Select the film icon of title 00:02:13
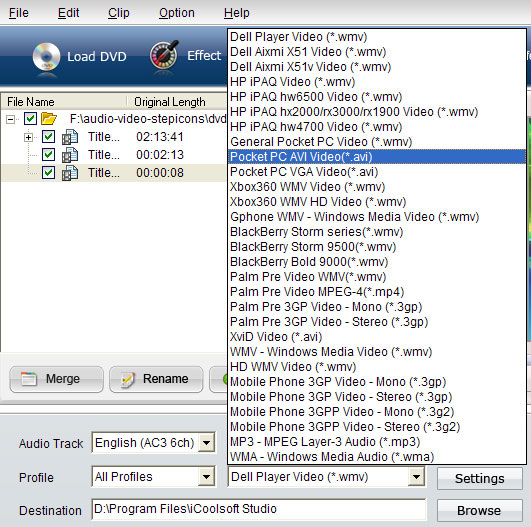 coord(70,155)
